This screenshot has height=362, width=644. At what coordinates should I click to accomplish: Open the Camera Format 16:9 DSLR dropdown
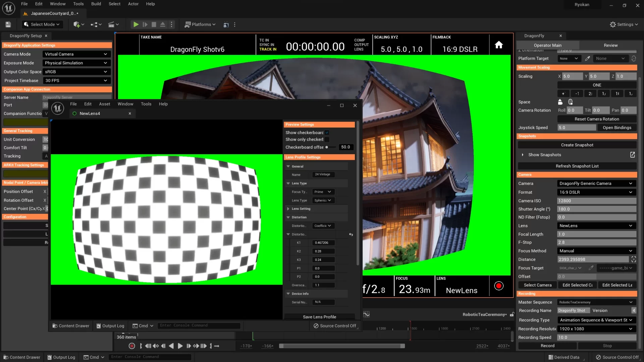pos(596,192)
